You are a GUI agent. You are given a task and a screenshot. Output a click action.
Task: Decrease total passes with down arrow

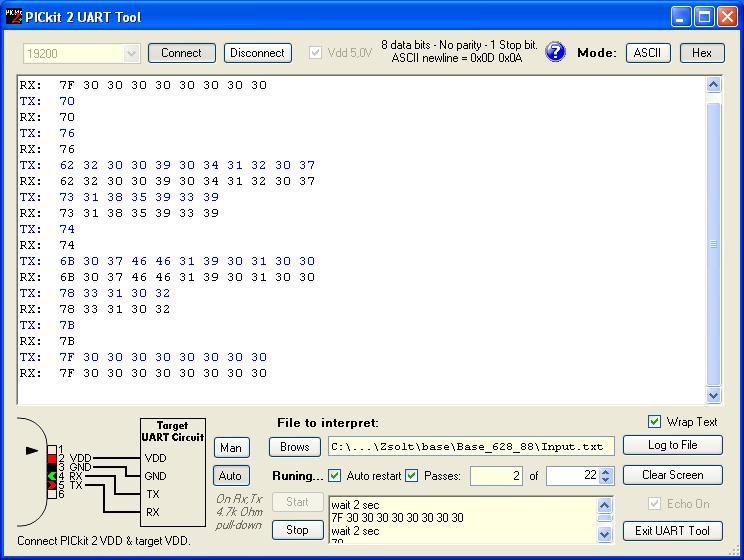605,480
